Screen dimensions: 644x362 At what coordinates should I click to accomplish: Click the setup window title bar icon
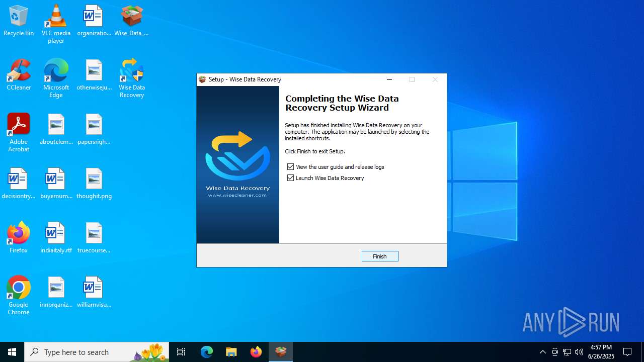(202, 79)
